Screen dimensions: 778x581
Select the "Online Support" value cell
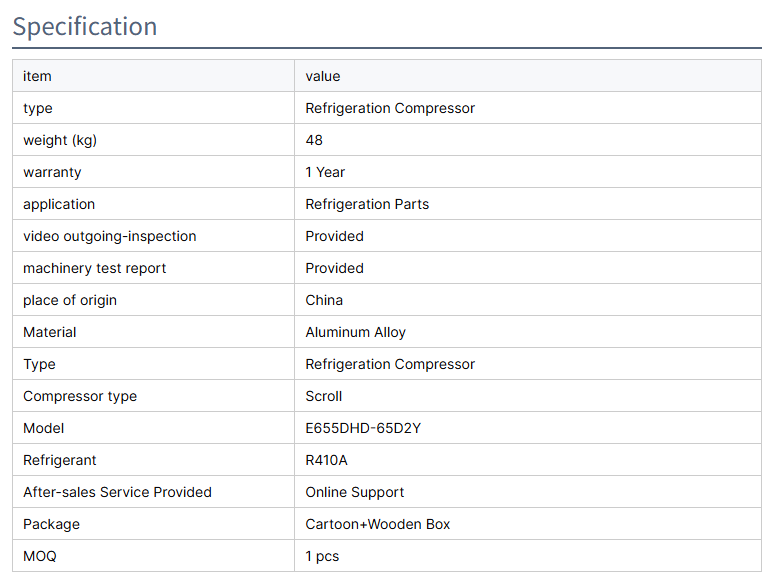click(355, 492)
